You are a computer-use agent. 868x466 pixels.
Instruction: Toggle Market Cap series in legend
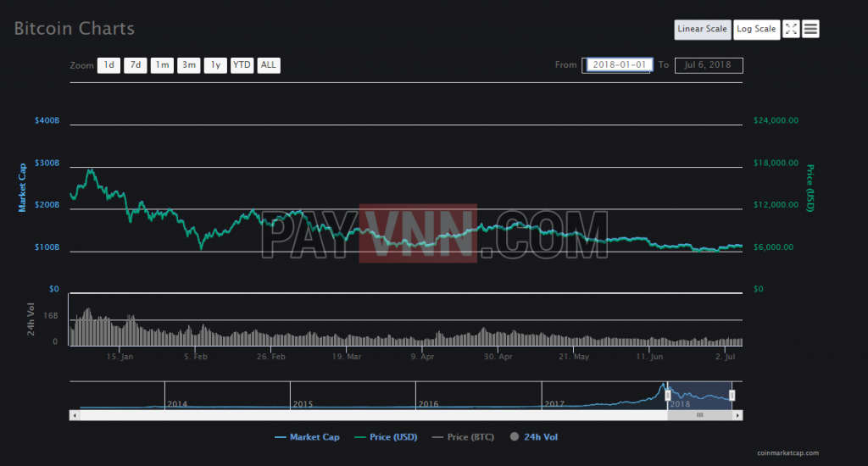(307, 437)
